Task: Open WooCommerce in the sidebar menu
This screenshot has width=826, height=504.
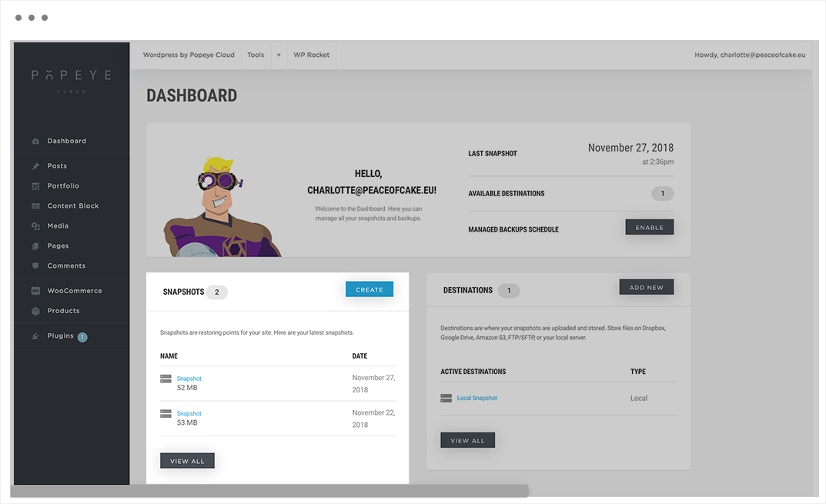Action: click(x=75, y=291)
